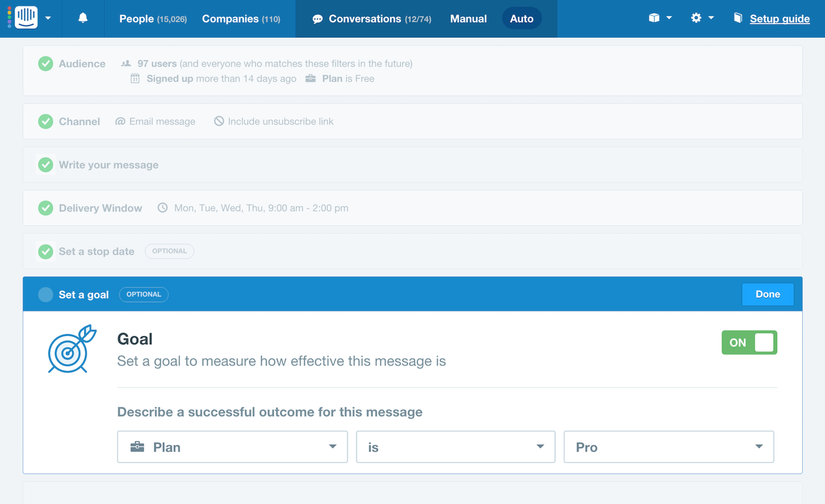
Task: Expand the settings gear dropdown arrow
Action: coord(711,19)
